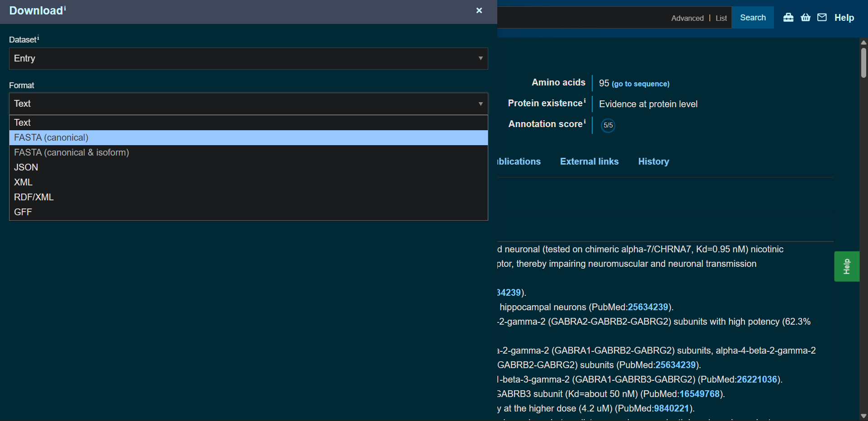The width and height of the screenshot is (868, 421).
Task: Open the toolbox icon in header
Action: tap(788, 18)
